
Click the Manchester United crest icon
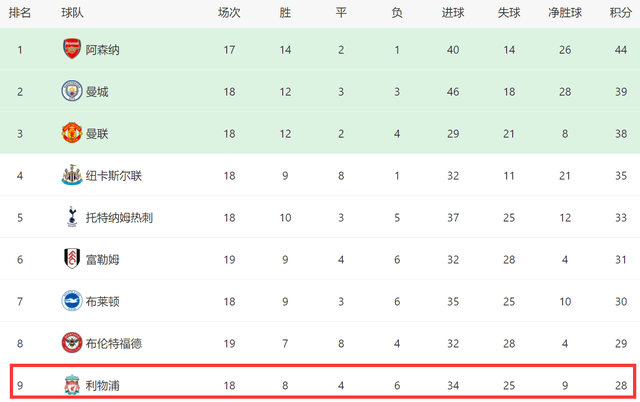click(x=72, y=133)
